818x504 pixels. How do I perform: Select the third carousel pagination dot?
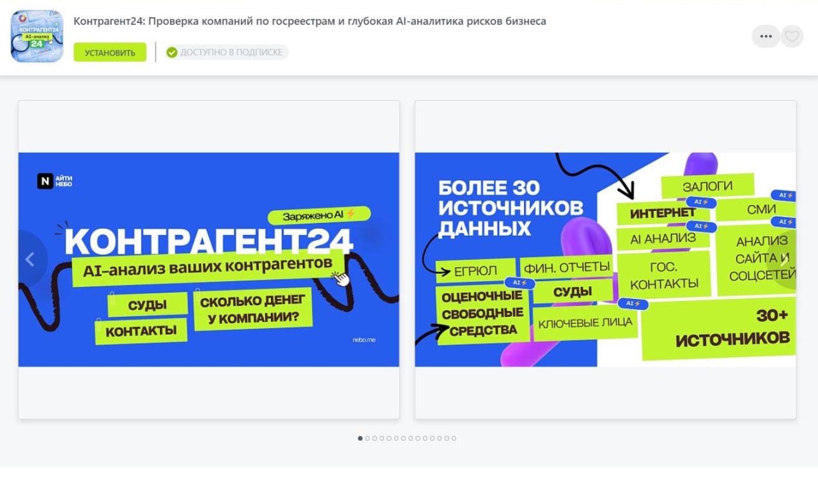[374, 438]
